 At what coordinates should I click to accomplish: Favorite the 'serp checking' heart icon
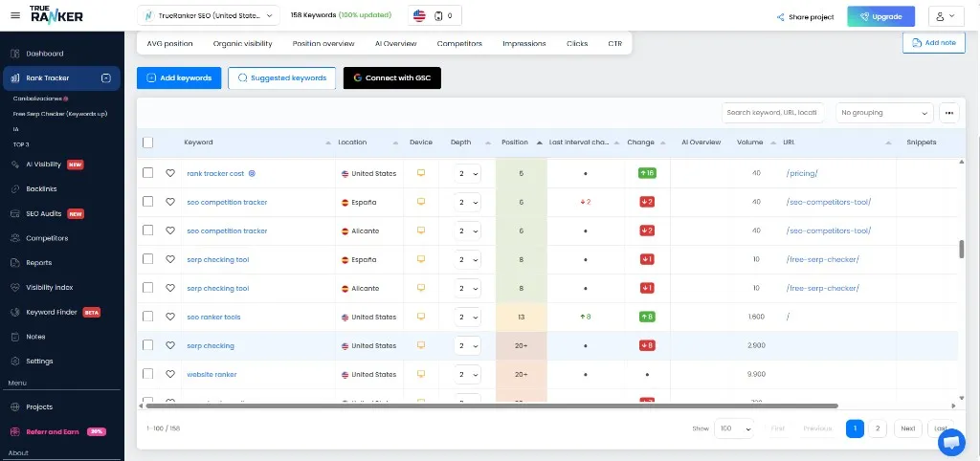(170, 345)
